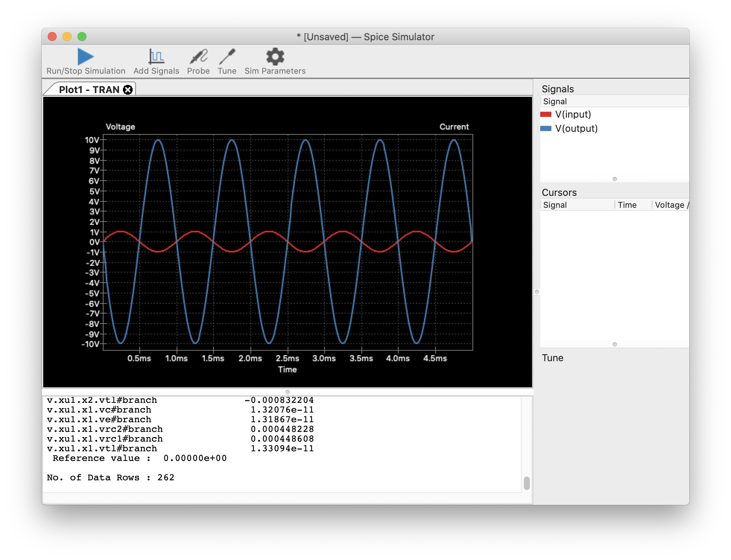Click the 10V label on voltage axis
Image resolution: width=731 pixels, height=560 pixels.
pyautogui.click(x=92, y=140)
